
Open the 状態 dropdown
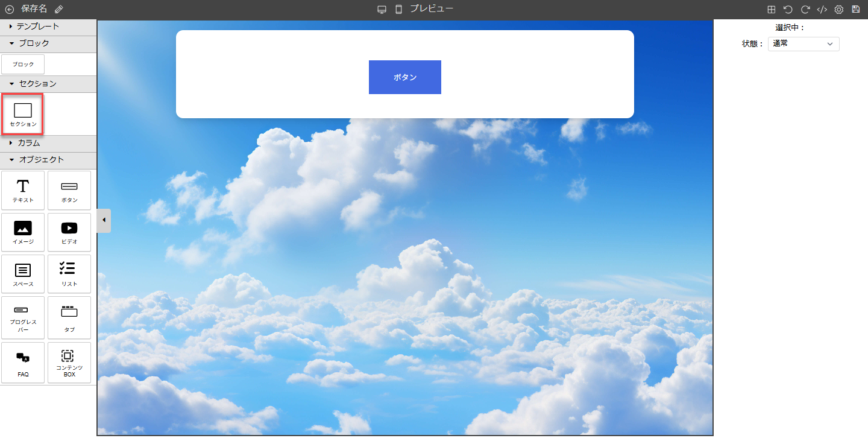[x=803, y=44]
